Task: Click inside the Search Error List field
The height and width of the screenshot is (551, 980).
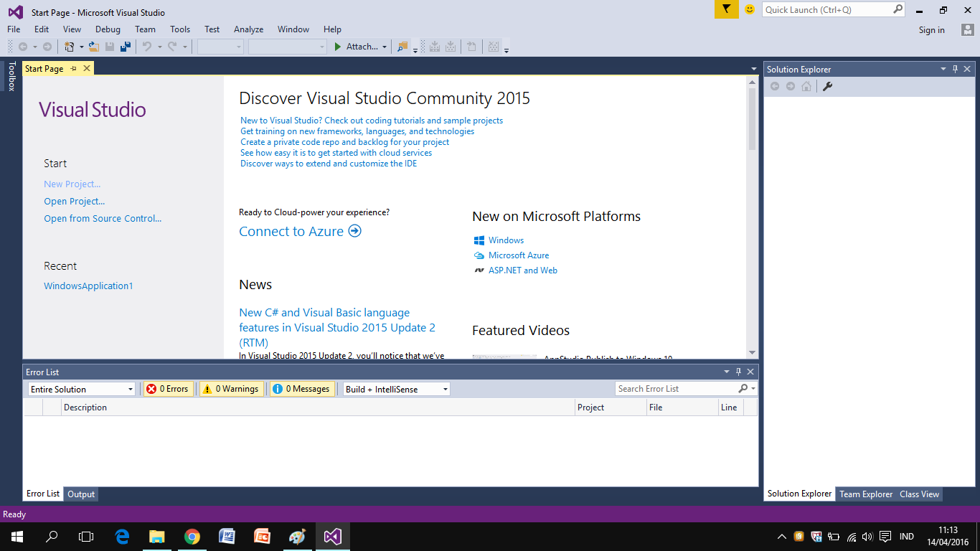Action: click(x=674, y=388)
